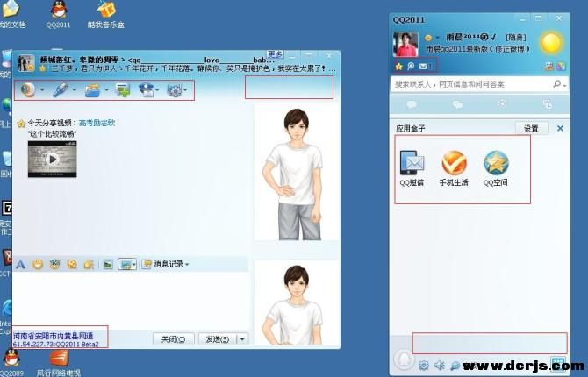588x377 pixels.
Task: Click the star-face icon before the image button
Action: pyautogui.click(x=89, y=265)
